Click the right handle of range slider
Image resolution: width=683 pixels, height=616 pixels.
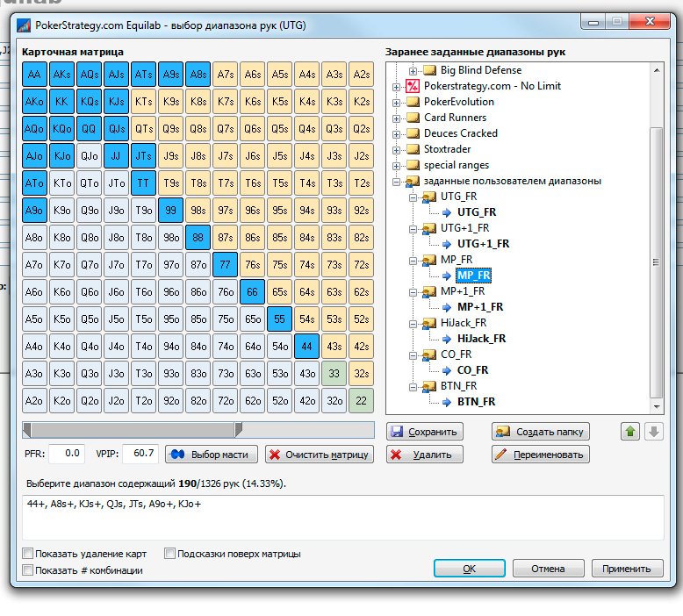click(238, 429)
